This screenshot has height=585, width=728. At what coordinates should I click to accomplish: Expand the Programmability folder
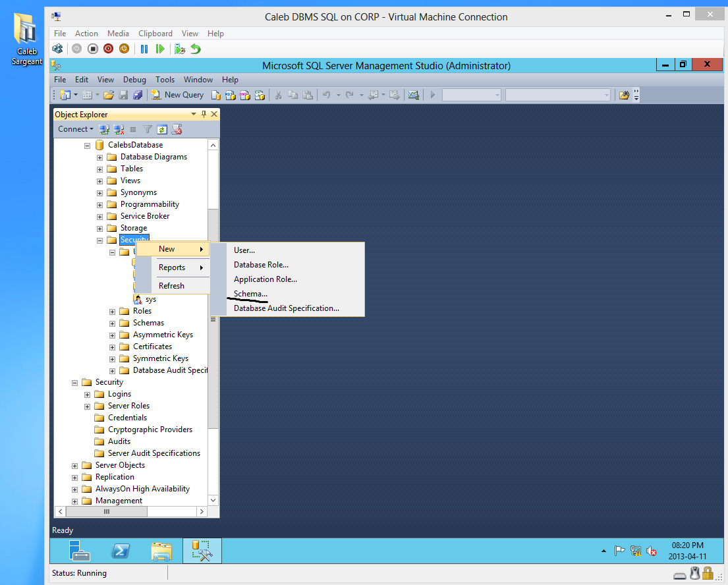point(100,205)
